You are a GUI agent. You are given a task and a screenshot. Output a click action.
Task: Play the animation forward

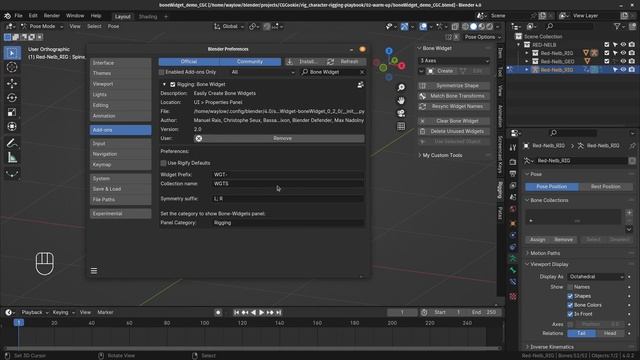[x=262, y=313]
